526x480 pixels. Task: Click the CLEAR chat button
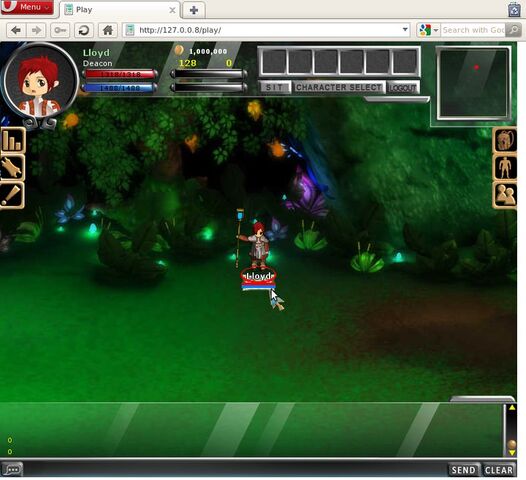[498, 470]
